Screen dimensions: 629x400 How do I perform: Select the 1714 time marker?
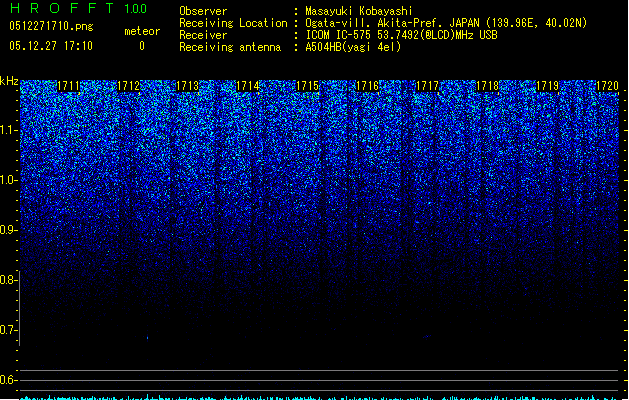pos(248,86)
